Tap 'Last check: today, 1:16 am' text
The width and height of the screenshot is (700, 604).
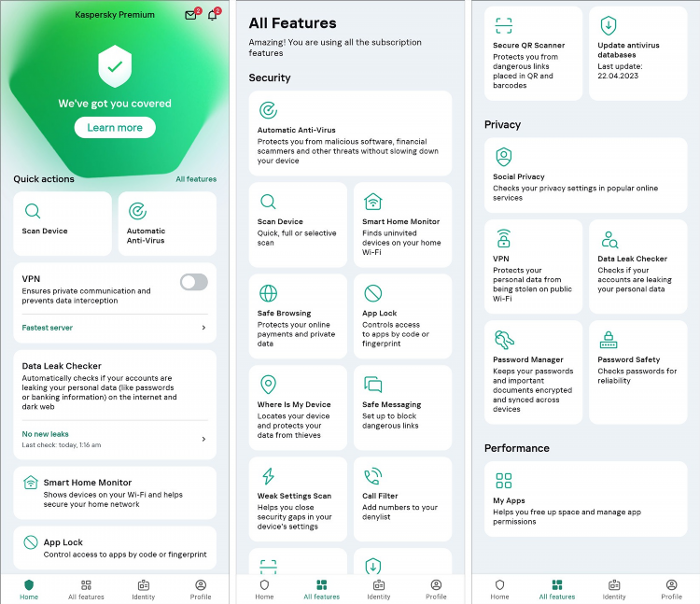(x=62, y=445)
